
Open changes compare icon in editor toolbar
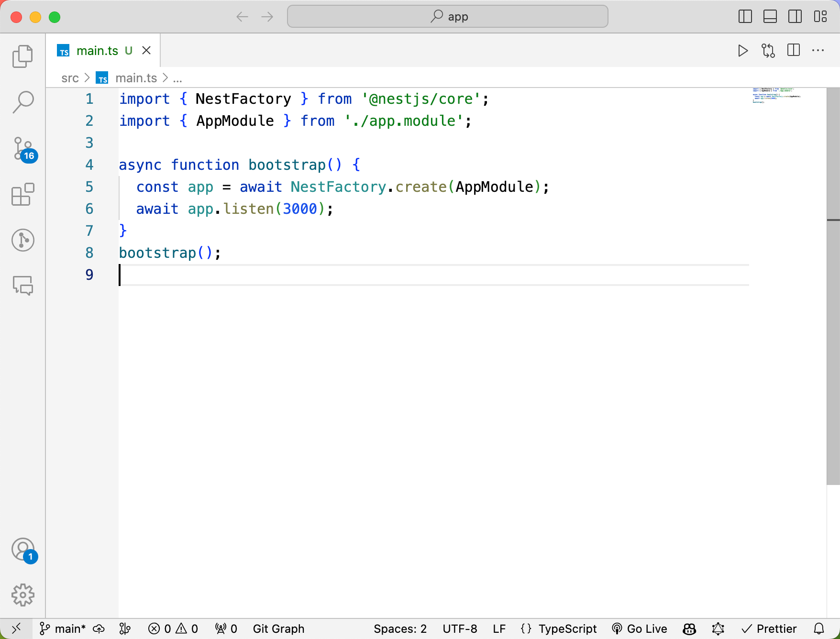(x=768, y=51)
